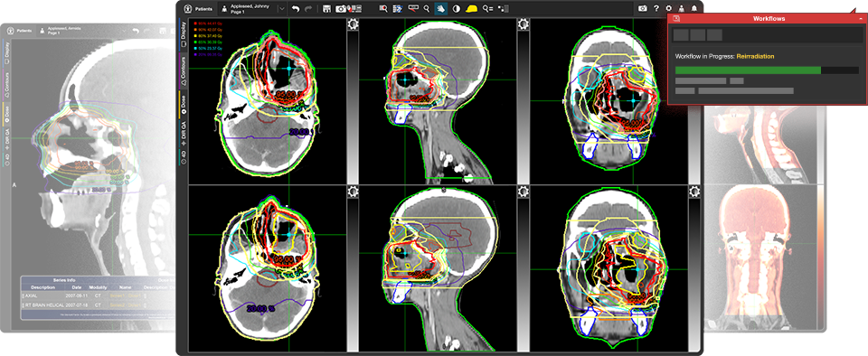The width and height of the screenshot is (868, 356).
Task: Open view settings gear of the bottom-right coronal view
Action: [x=694, y=191]
